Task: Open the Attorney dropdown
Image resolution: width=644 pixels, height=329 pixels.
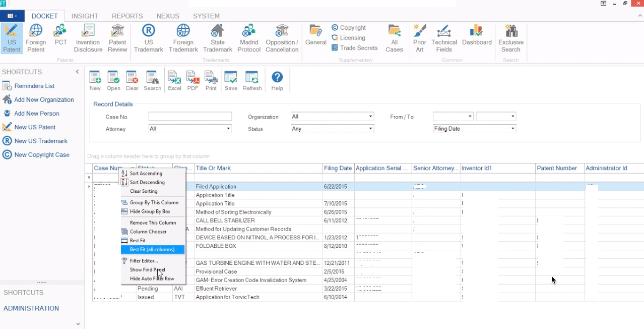Action: [228, 129]
